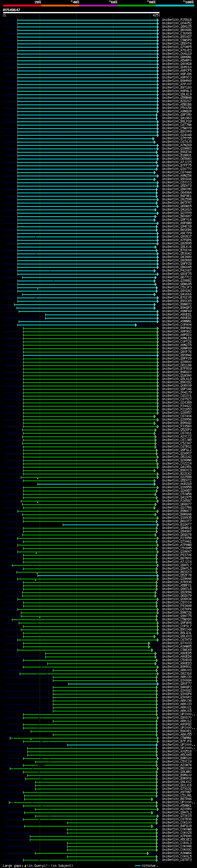Open hit UniRef100_B6V686
Image resolution: width=197 pixels, height=868 pixels.
click(x=177, y=30)
